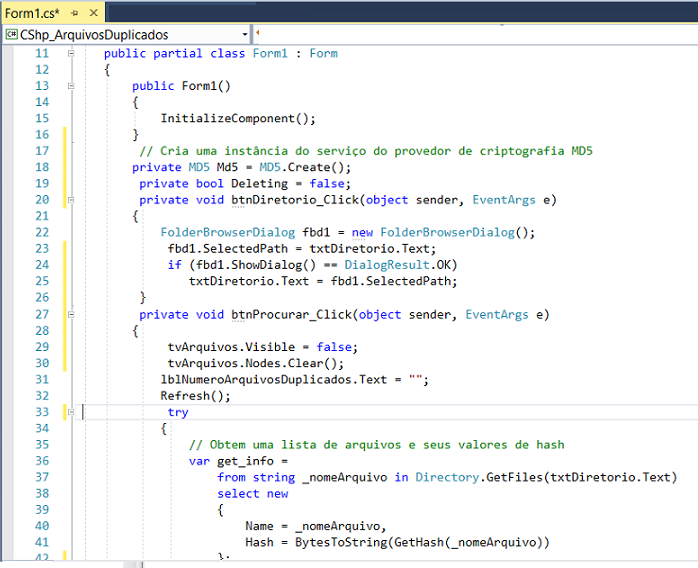
Task: Click tvArquivos.Visible on line 29
Action: 231,347
